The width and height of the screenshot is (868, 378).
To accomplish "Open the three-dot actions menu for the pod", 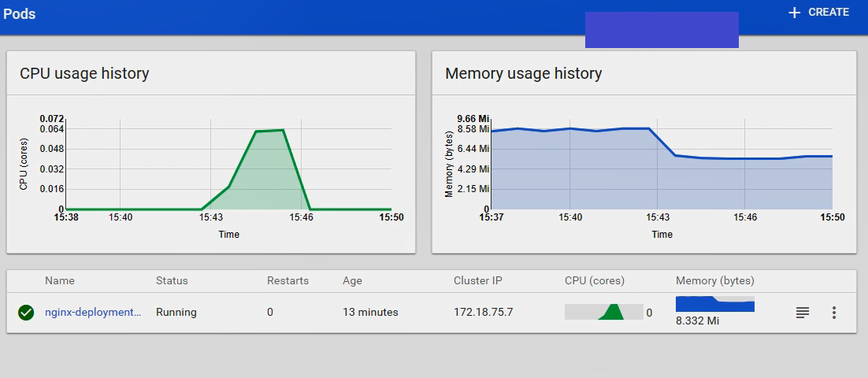I will click(x=833, y=313).
